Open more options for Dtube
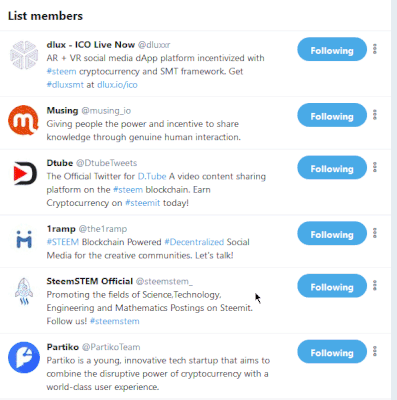 (x=375, y=167)
